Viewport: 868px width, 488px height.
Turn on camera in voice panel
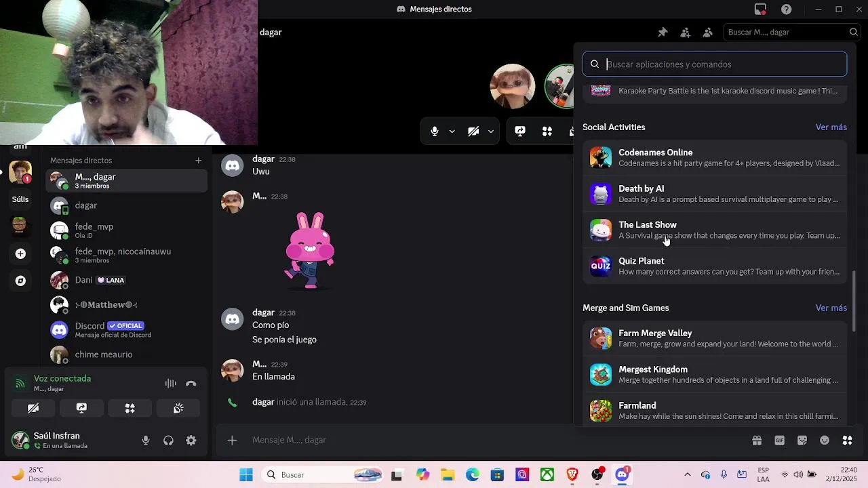33,408
